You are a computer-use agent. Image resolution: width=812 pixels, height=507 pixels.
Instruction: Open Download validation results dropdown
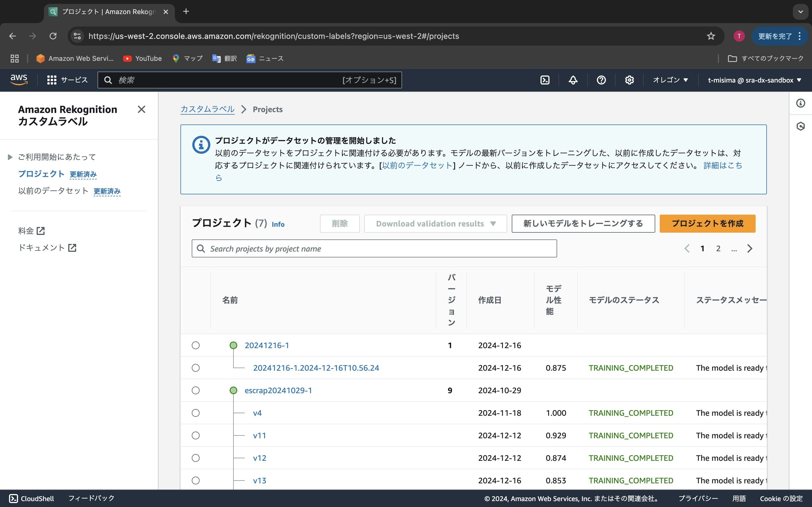click(x=435, y=224)
